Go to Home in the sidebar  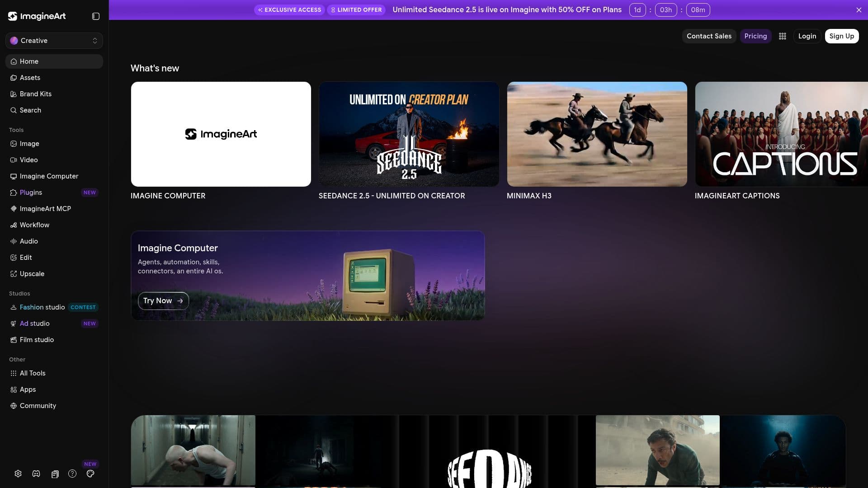(x=54, y=61)
